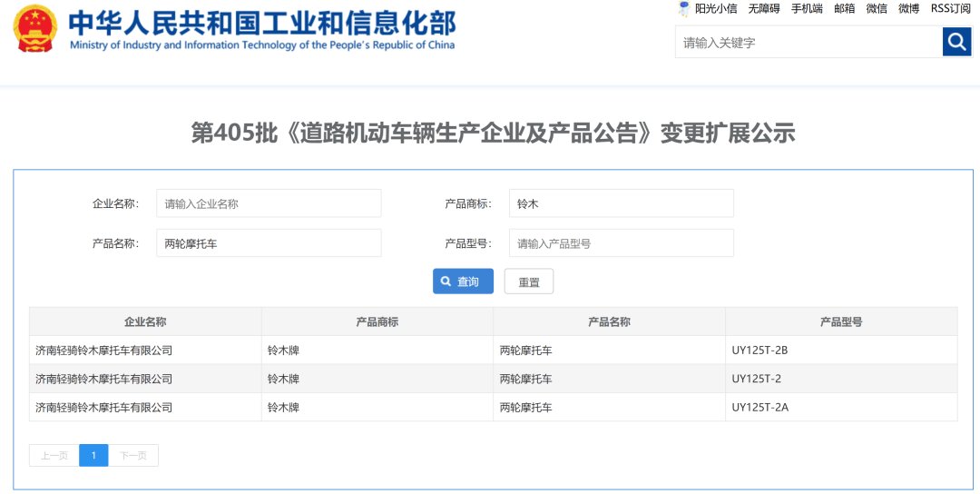Open the 微信 link

click(x=877, y=9)
